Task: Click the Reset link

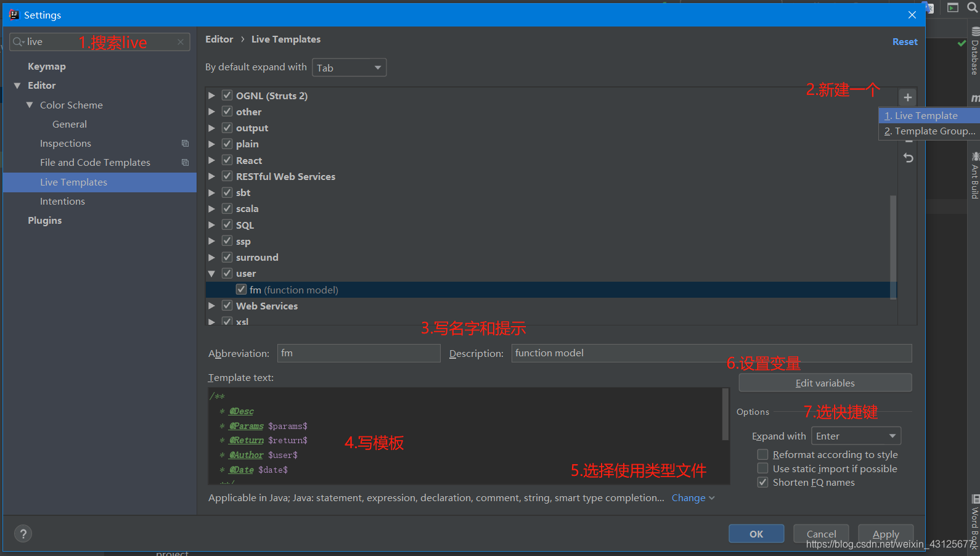Action: 905,42
